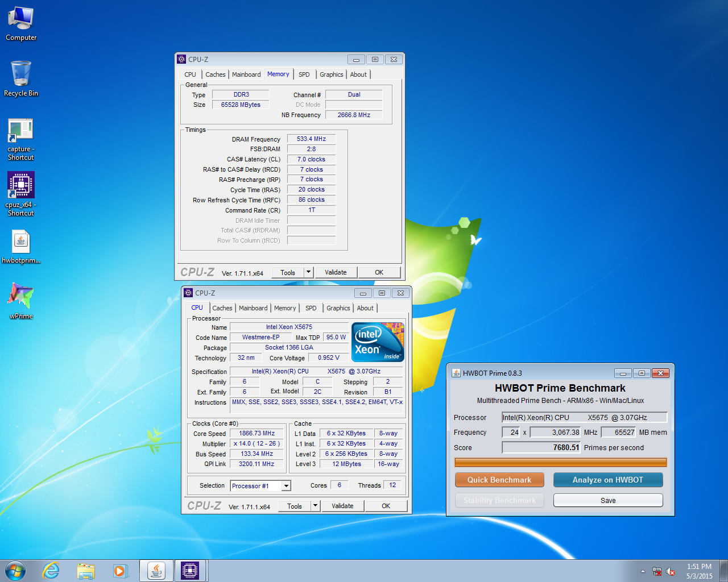Click the Show desktop strip in the taskbar
Viewport: 728px width, 582px height.
coord(723,571)
